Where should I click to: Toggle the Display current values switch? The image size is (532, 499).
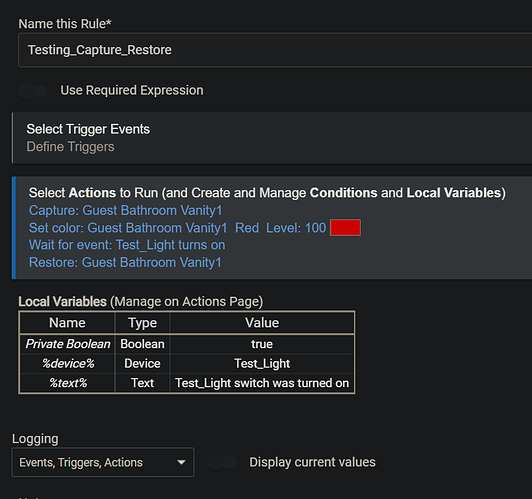pyautogui.click(x=222, y=462)
